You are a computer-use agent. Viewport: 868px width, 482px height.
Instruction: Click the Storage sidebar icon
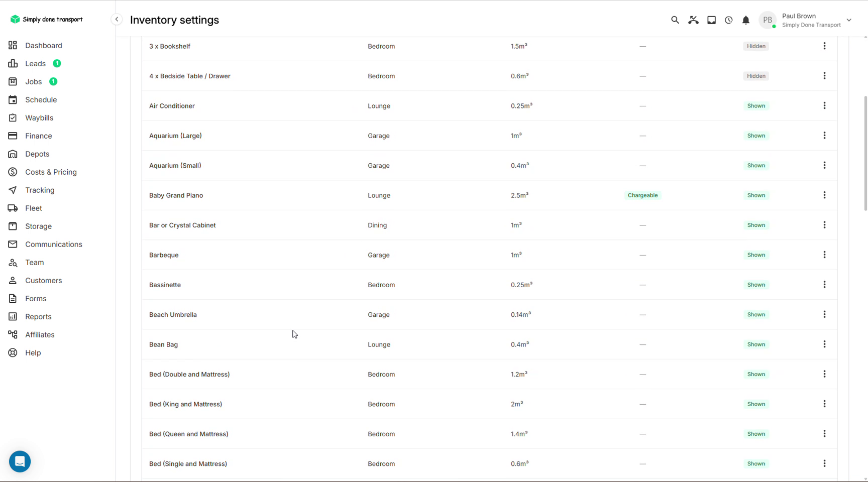(x=13, y=226)
